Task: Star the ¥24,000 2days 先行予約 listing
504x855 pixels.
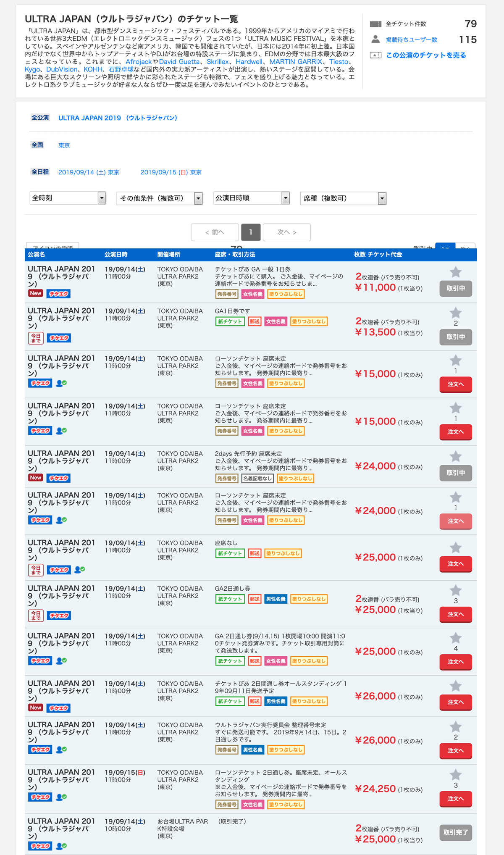Action: pyautogui.click(x=456, y=456)
